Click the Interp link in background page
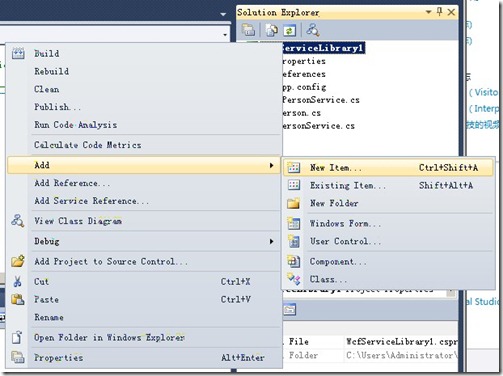 coord(483,109)
